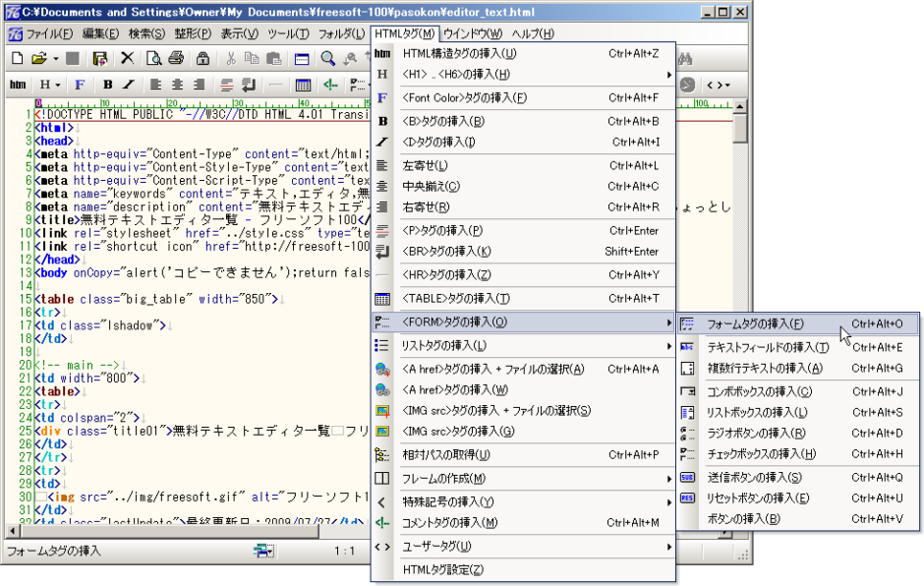Click the center align toolbar icon

point(178,85)
